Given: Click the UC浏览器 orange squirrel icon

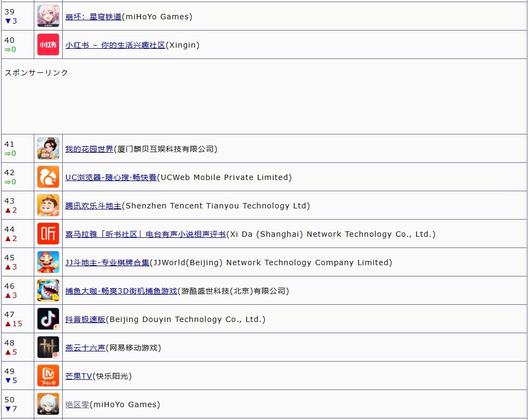Looking at the screenshot, I should click(x=48, y=177).
